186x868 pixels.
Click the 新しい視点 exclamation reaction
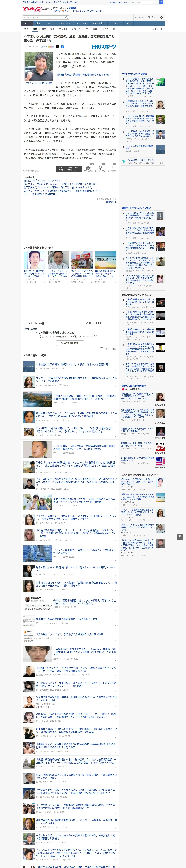(112, 168)
